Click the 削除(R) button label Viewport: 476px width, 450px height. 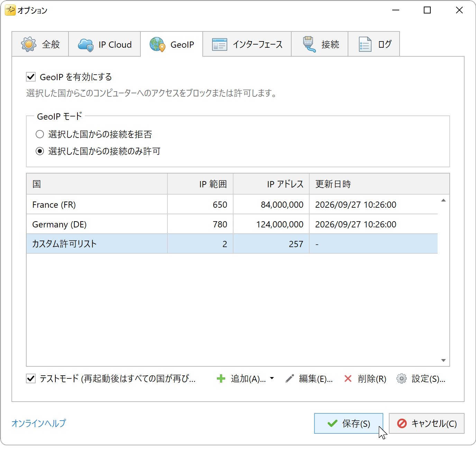372,379
